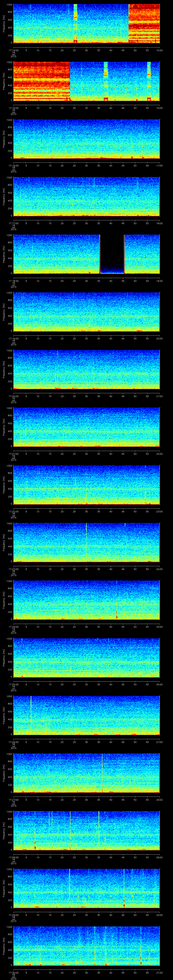Click the 17:17:00 start time label
This screenshot has height=980, width=173.
click(x=13, y=223)
